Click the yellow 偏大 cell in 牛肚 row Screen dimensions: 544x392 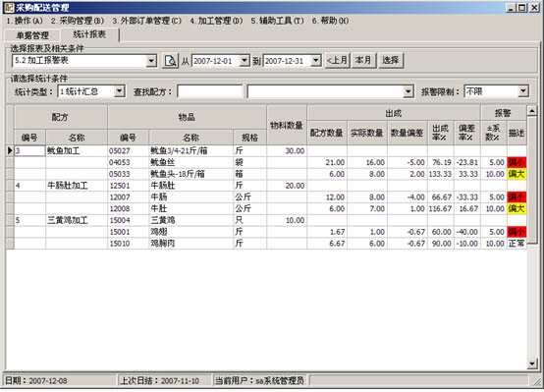[x=517, y=208]
